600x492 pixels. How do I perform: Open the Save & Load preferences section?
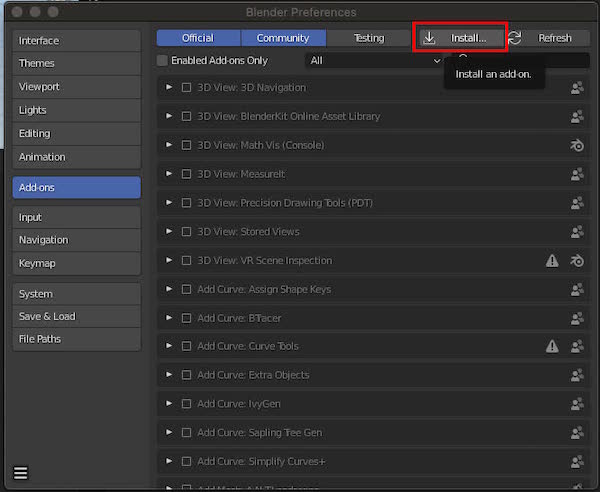pos(77,316)
